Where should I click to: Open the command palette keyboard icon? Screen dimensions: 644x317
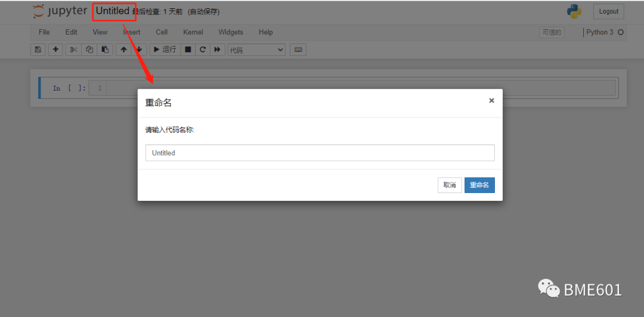(298, 49)
